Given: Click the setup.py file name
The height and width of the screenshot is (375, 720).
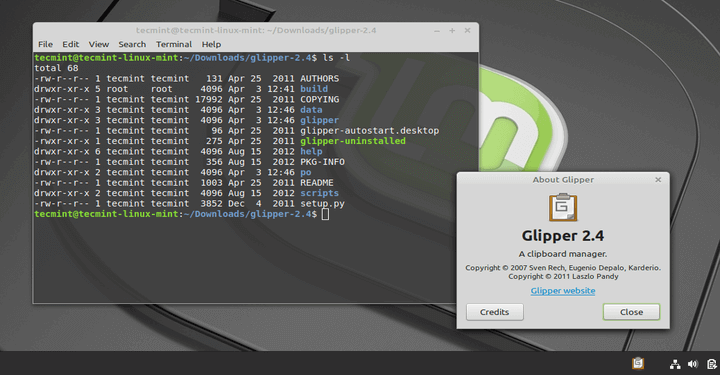Looking at the screenshot, I should tap(322, 204).
